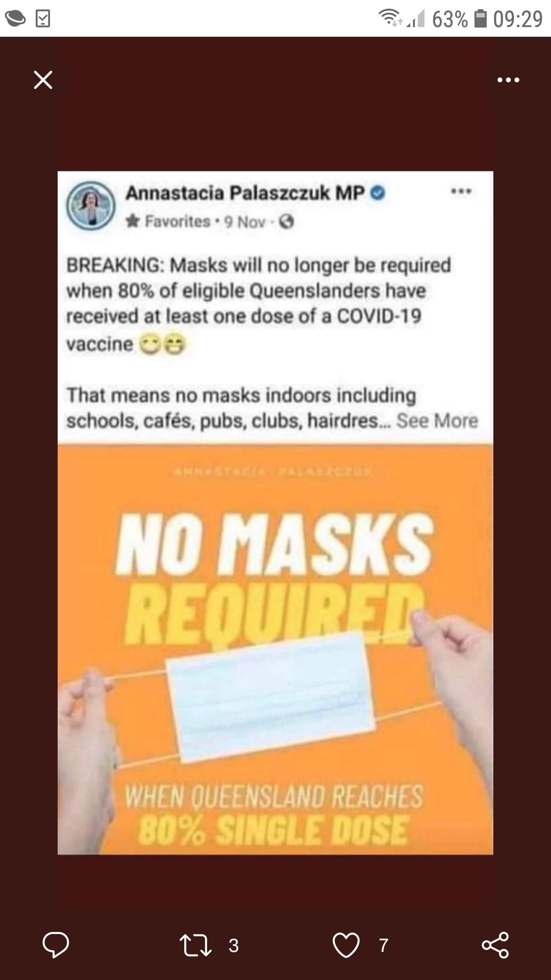
Task: Click the Annastacia Palaszczuk MP name
Action: (x=245, y=193)
